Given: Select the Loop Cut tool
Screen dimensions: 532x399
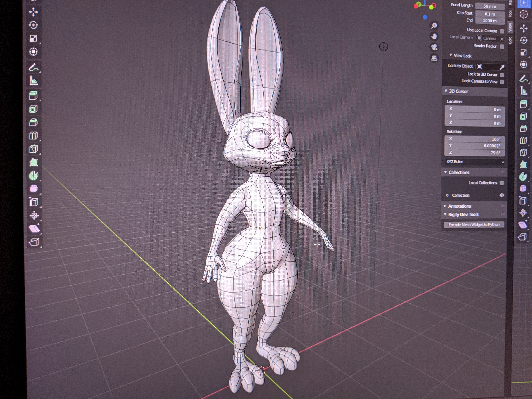Looking at the screenshot, I should pyautogui.click(x=33, y=135).
